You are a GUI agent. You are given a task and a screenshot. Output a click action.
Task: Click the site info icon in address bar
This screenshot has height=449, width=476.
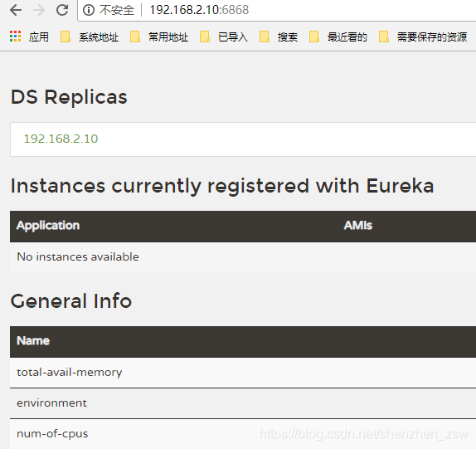tap(89, 10)
